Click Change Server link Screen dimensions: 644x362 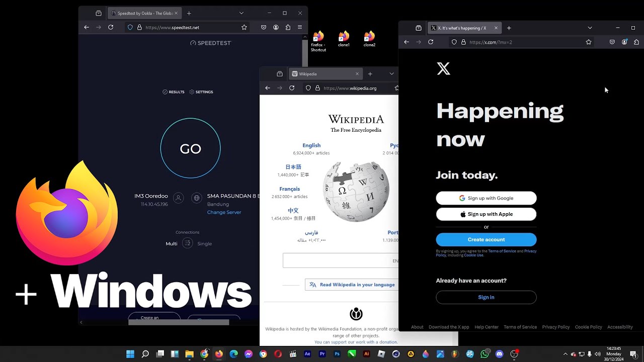click(x=224, y=212)
